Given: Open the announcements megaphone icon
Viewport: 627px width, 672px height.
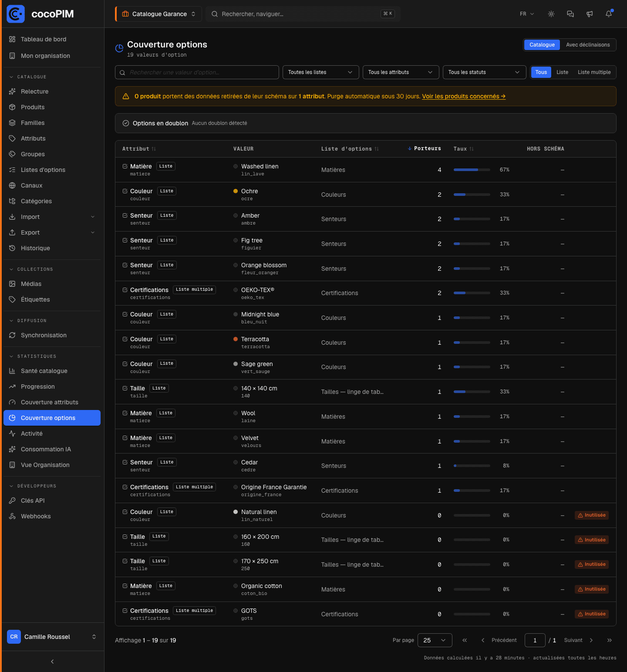Looking at the screenshot, I should coord(590,14).
